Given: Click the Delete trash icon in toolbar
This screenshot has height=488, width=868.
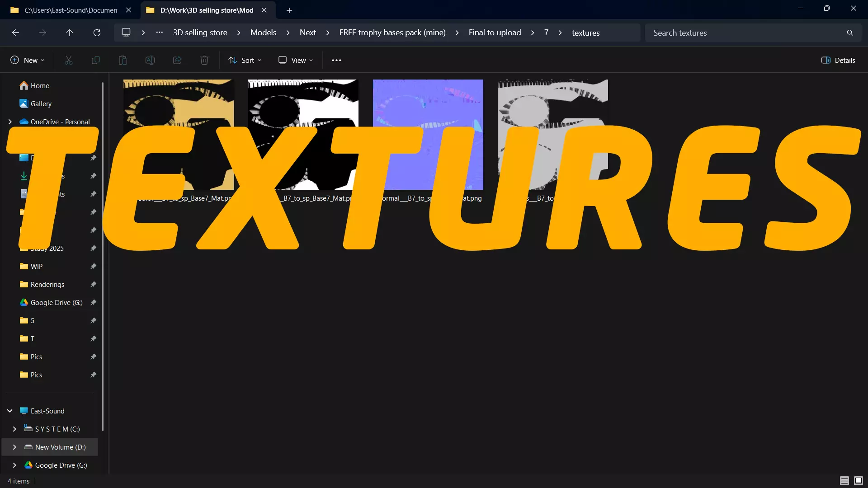Looking at the screenshot, I should click(204, 60).
